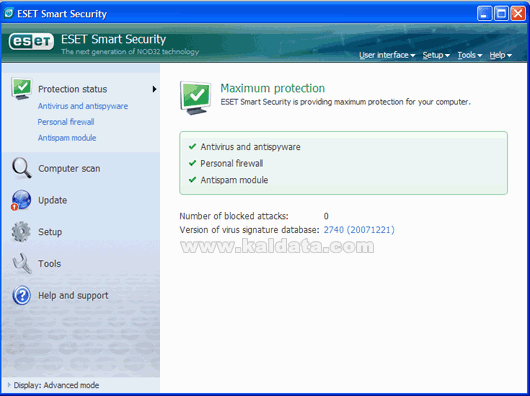Viewport: 530px width, 396px height.
Task: Open the User interface dropdown menu
Action: tap(387, 55)
